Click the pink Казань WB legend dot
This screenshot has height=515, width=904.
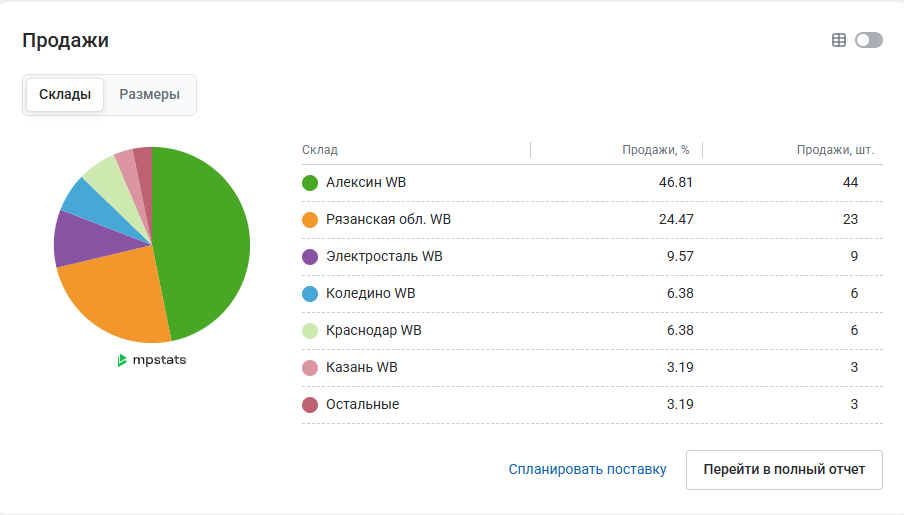tap(310, 368)
